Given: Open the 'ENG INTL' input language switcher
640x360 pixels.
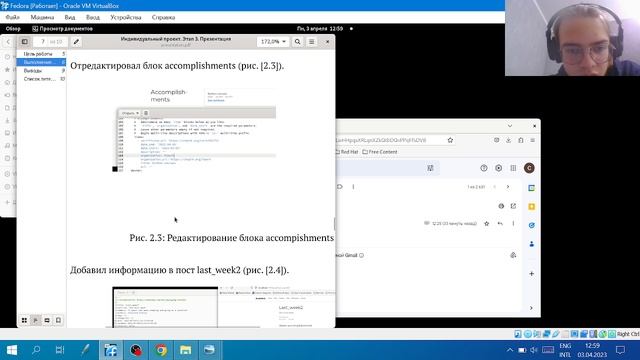Looking at the screenshot, I should (x=565, y=350).
